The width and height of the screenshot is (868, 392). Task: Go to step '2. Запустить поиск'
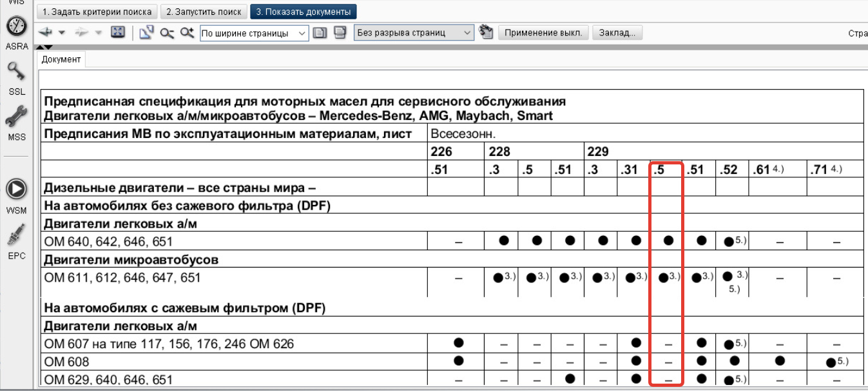coord(203,12)
